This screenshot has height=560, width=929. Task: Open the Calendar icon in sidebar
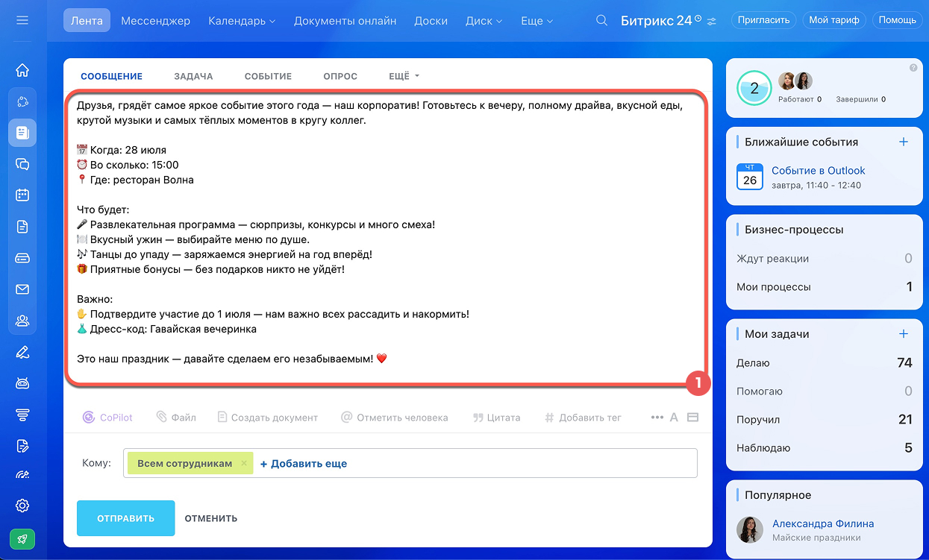(22, 195)
